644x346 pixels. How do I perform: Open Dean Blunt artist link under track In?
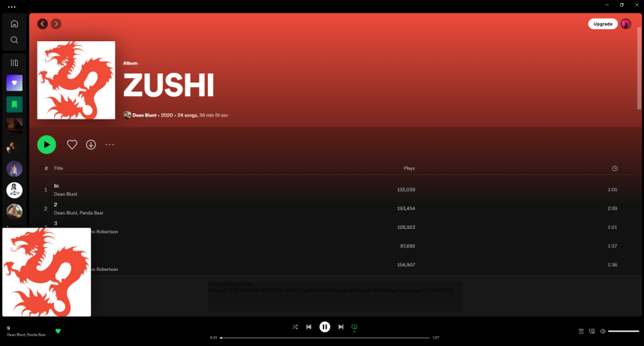tap(65, 194)
